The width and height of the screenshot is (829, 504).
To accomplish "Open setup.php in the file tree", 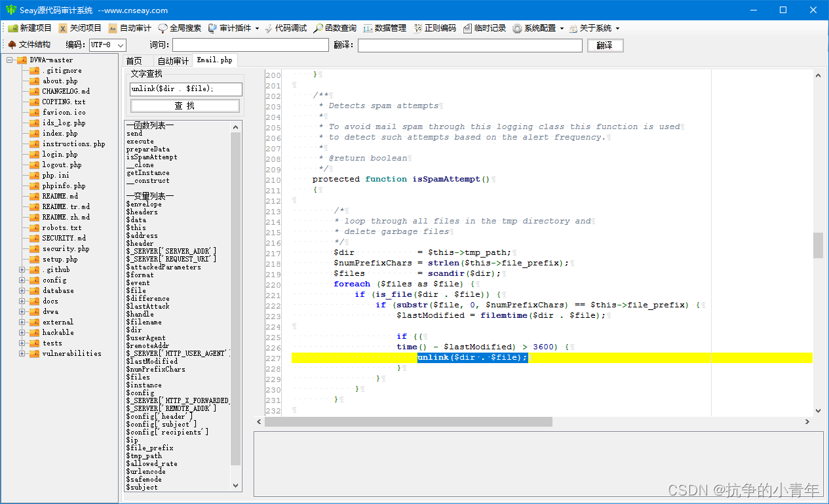I will click(x=60, y=260).
